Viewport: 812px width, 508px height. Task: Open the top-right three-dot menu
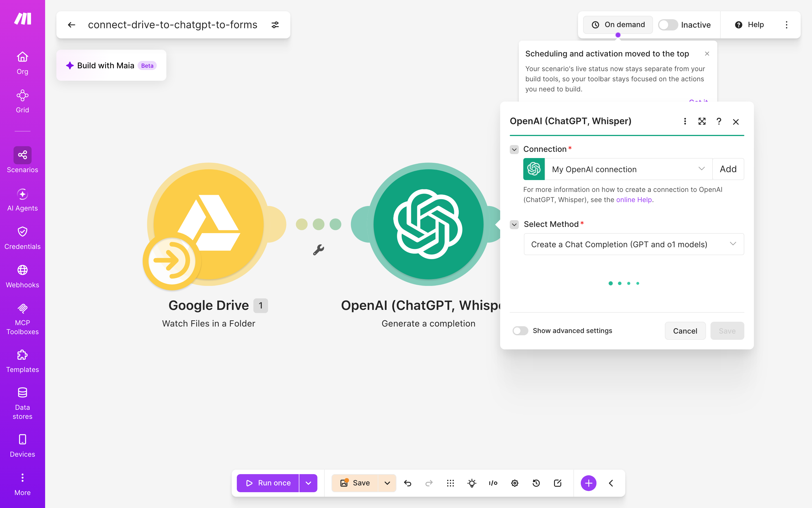pos(787,25)
